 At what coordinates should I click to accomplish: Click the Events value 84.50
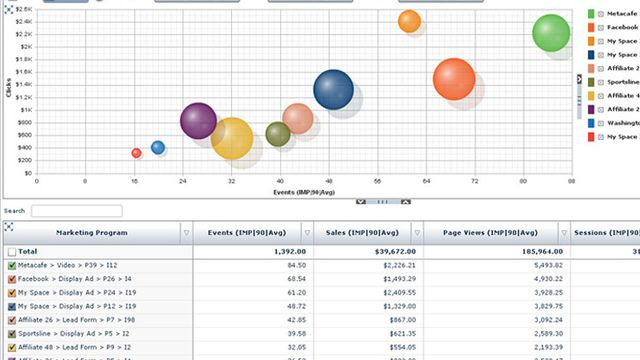pyautogui.click(x=296, y=266)
